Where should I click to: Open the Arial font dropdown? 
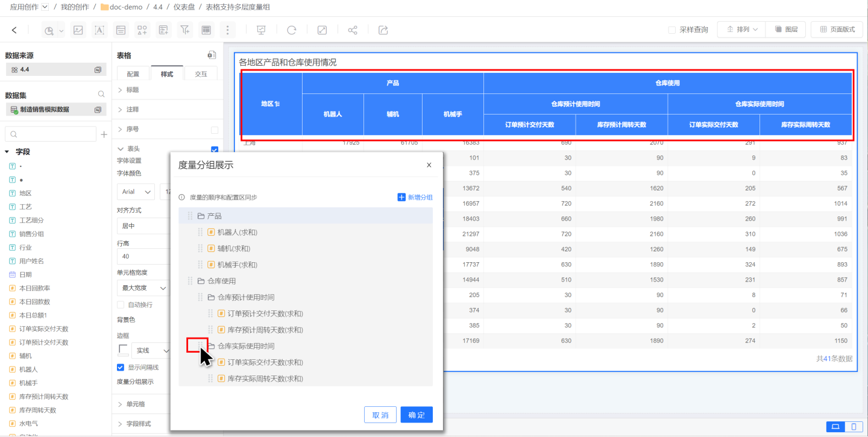136,192
